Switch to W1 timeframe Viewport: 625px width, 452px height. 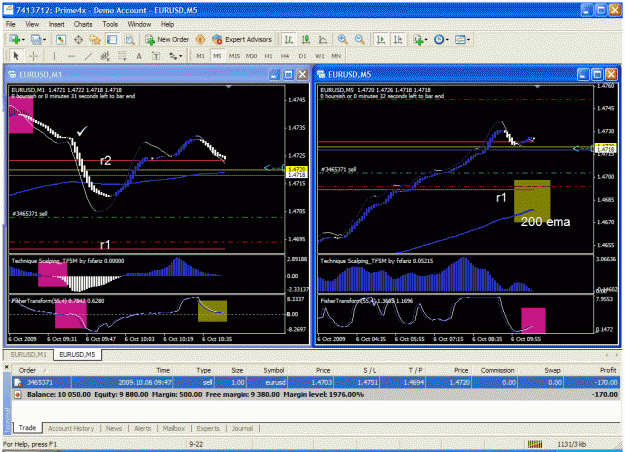[320, 56]
